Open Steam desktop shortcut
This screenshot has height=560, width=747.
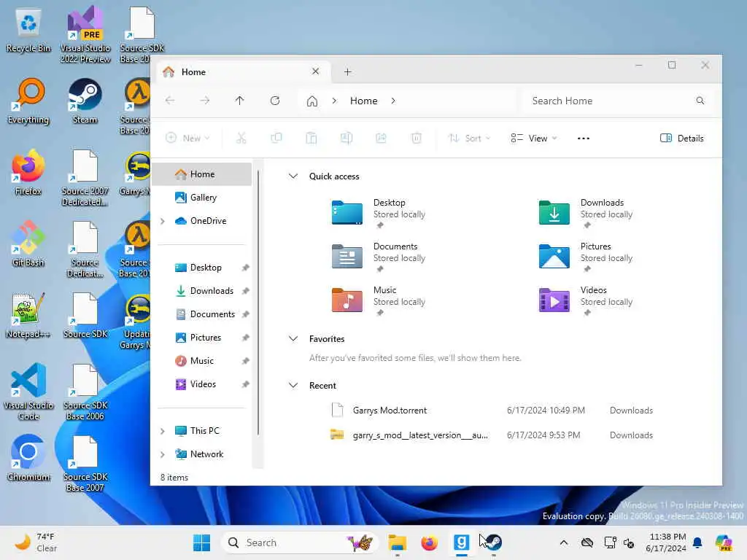tap(85, 101)
